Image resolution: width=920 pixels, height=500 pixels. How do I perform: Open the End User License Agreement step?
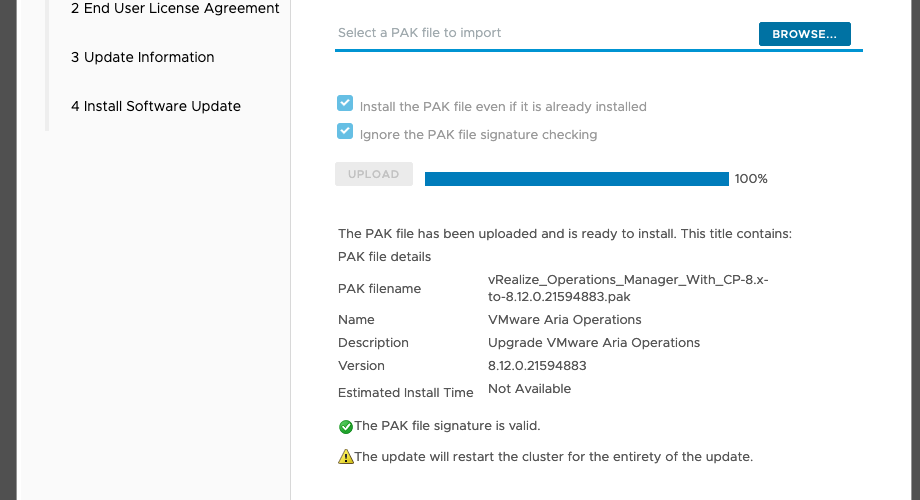pyautogui.click(x=175, y=8)
